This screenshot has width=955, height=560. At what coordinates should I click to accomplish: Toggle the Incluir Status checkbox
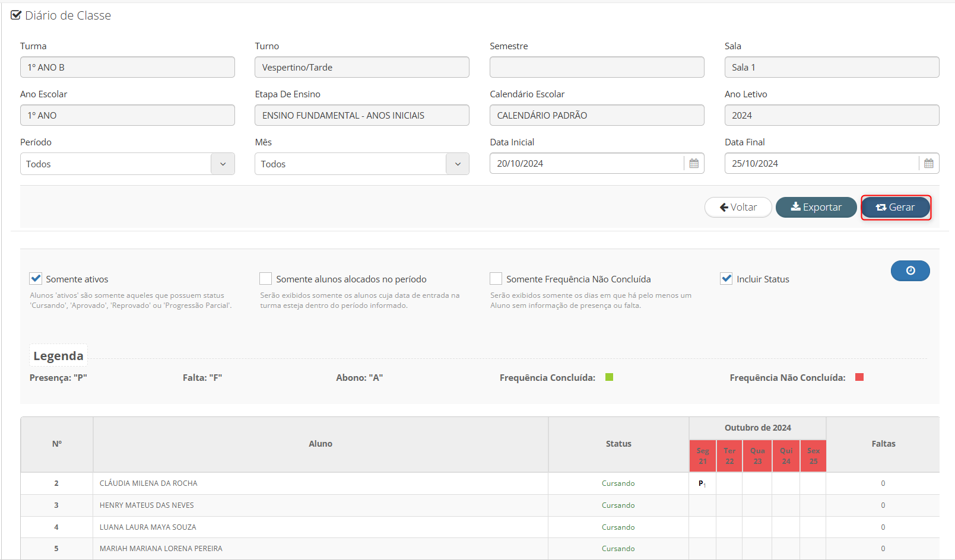[x=726, y=279]
